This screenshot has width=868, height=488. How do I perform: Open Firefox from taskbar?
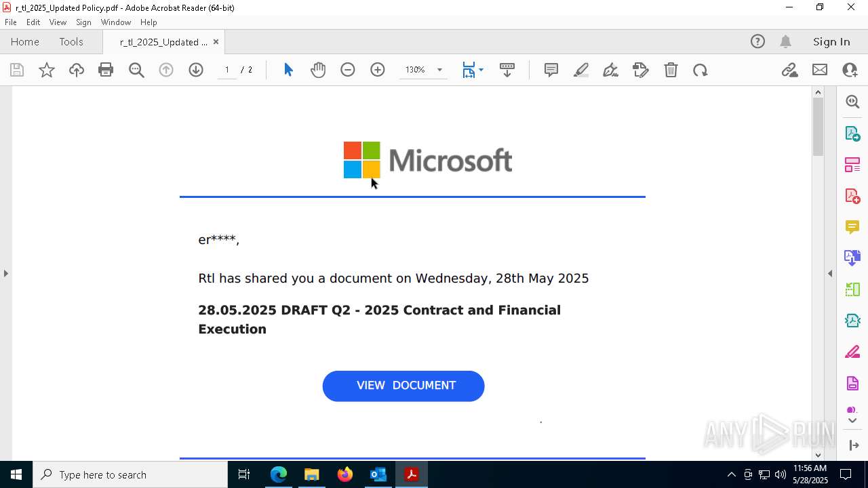(x=345, y=474)
